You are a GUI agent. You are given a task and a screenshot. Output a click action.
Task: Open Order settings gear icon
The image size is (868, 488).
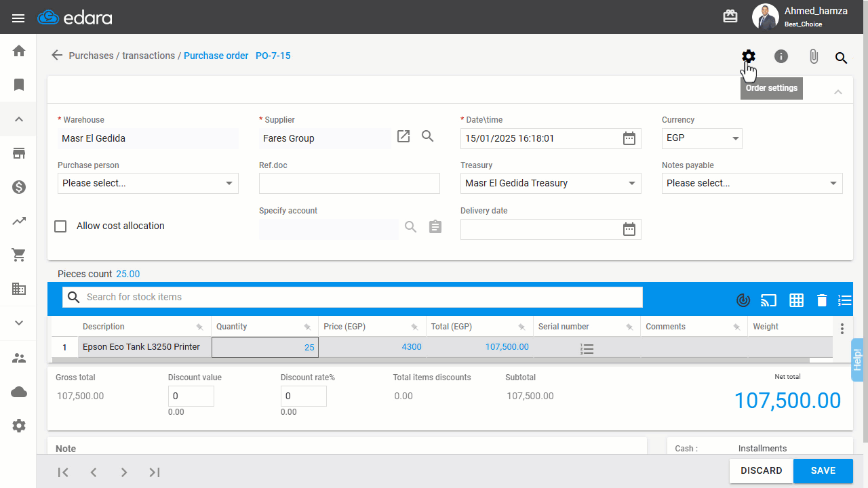(x=749, y=56)
